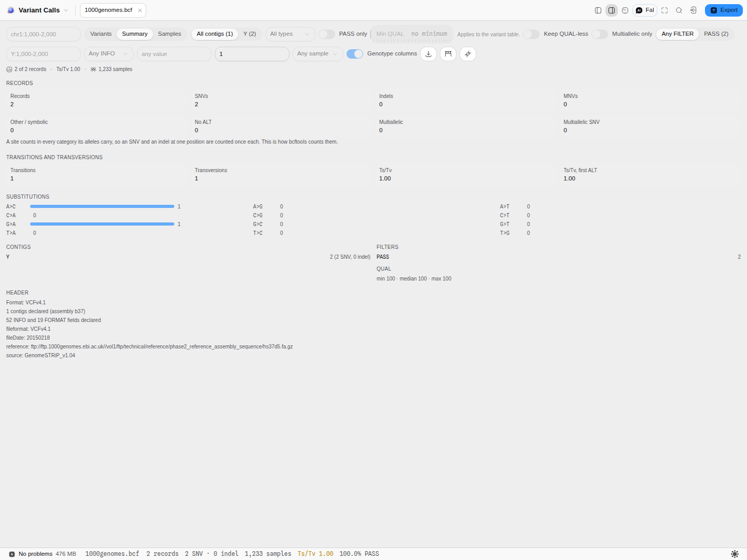This screenshot has height=560, width=747.
Task: Click the download icon next to Genotype columns
Action: 428,54
